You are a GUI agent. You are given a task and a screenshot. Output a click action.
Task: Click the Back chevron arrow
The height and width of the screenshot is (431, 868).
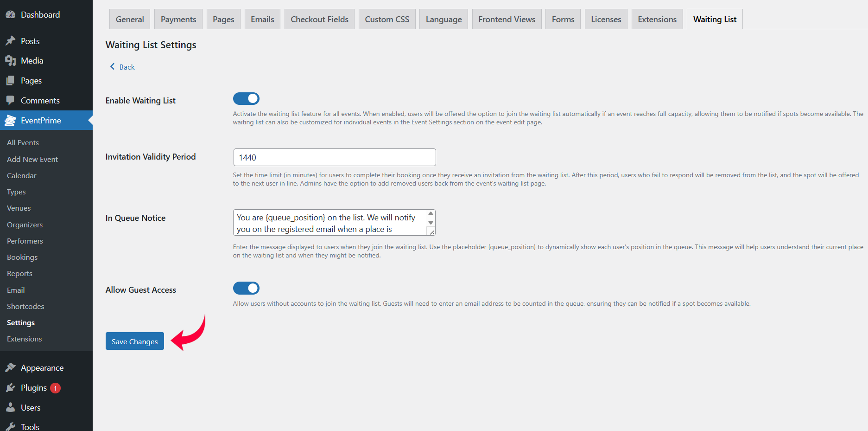click(x=112, y=67)
